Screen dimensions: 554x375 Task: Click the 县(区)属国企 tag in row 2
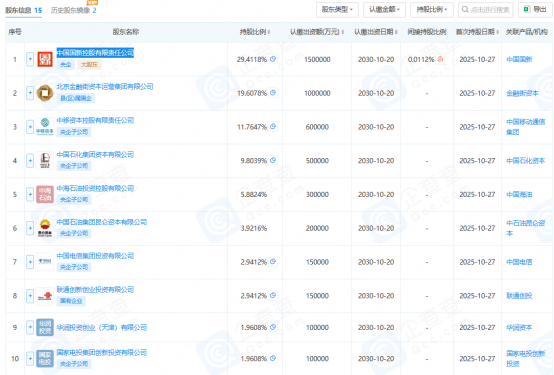click(76, 98)
